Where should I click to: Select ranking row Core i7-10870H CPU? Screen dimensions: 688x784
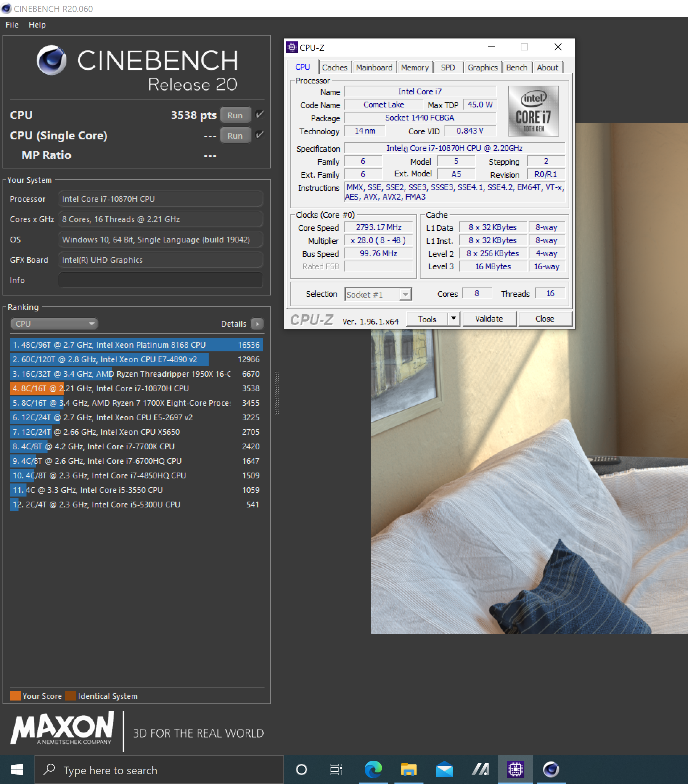(x=136, y=388)
